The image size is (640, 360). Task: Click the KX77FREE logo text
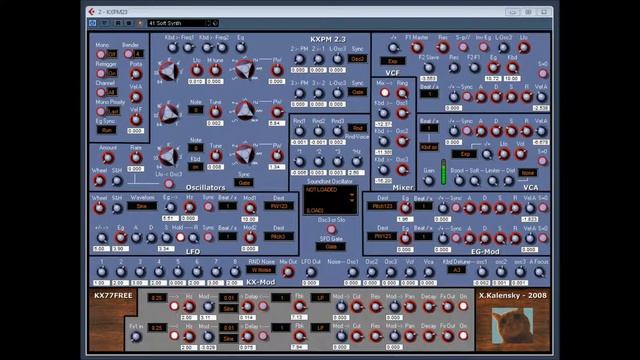pyautogui.click(x=113, y=296)
